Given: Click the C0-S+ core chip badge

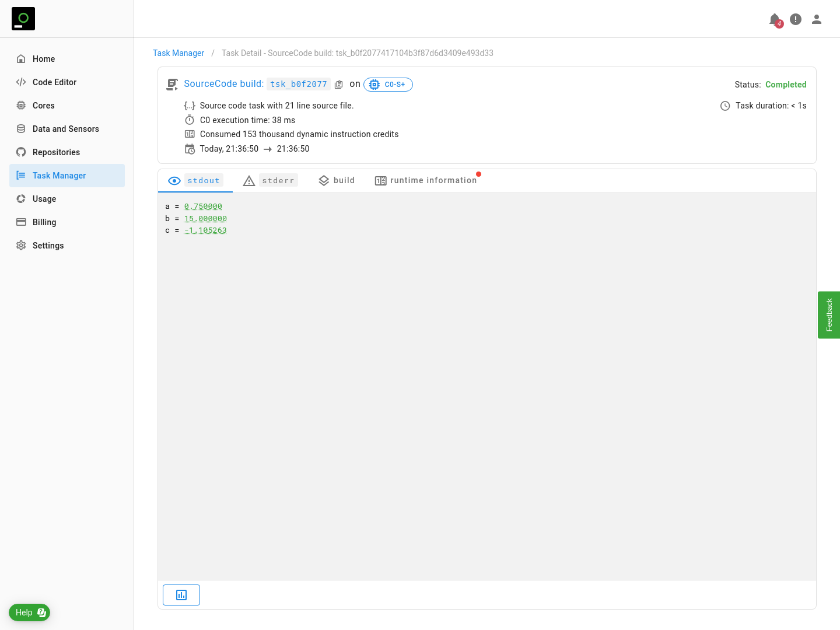Looking at the screenshot, I should pyautogui.click(x=388, y=85).
